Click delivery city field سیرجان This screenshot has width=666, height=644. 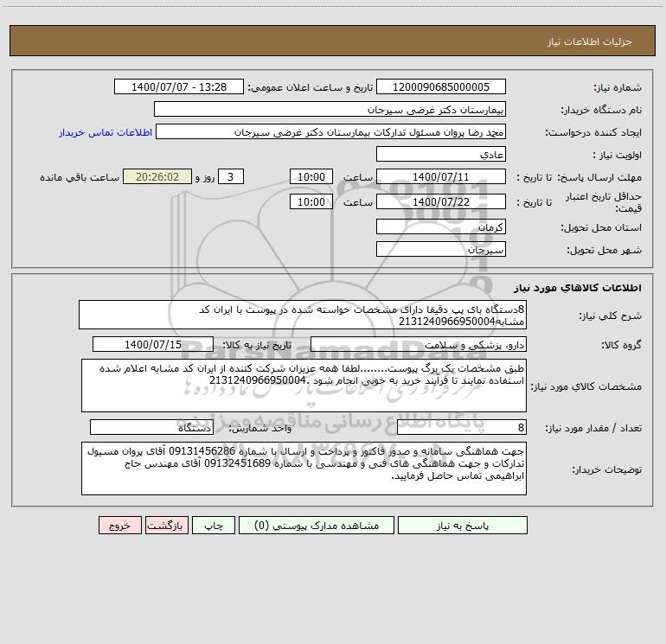click(x=441, y=249)
